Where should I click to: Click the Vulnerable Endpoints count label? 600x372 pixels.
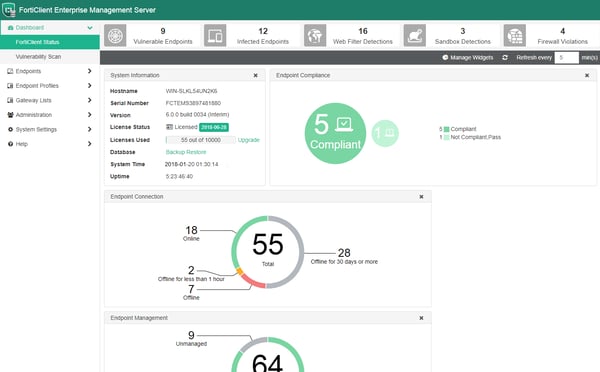[x=163, y=41]
